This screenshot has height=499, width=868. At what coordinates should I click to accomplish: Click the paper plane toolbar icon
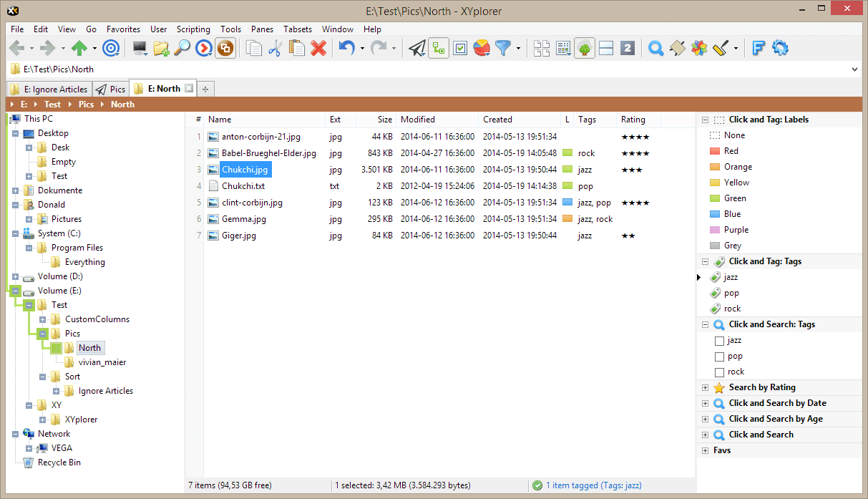(417, 48)
